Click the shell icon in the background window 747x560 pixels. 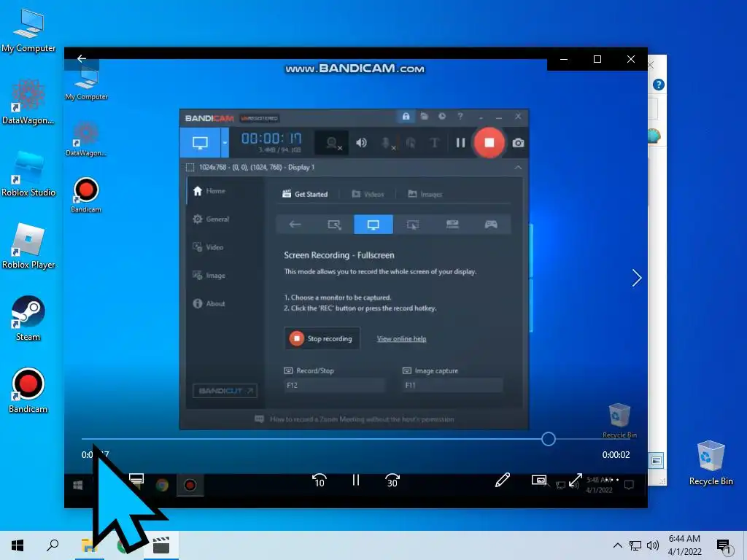(655, 136)
